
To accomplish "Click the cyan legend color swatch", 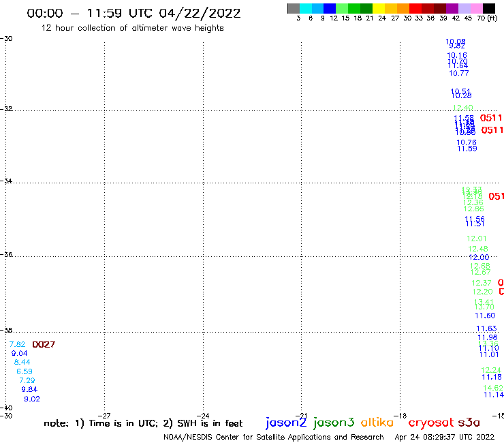I will click(x=306, y=8).
